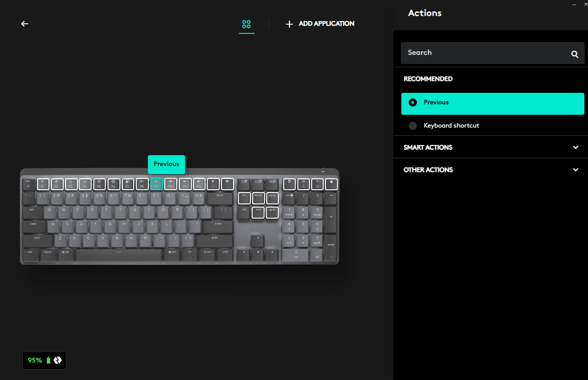Image resolution: width=588 pixels, height=380 pixels.
Task: Select the F6 emoji key
Action: click(x=113, y=184)
